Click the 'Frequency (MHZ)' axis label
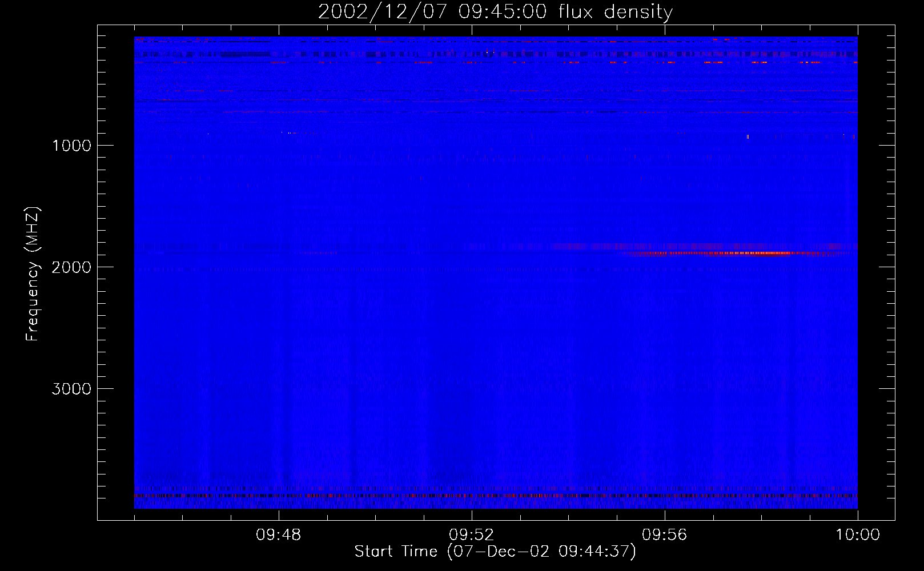The width and height of the screenshot is (924, 571). point(33,274)
